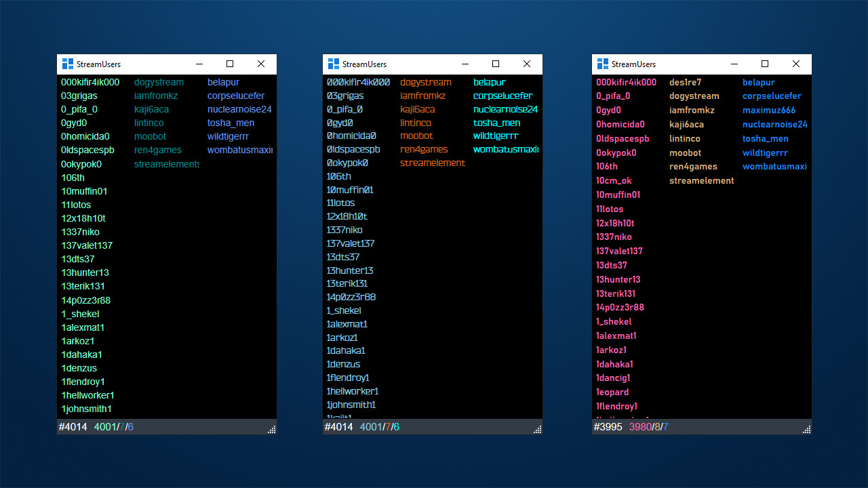
Task: Click the StreamUsers app icon in the middle window
Action: 333,64
